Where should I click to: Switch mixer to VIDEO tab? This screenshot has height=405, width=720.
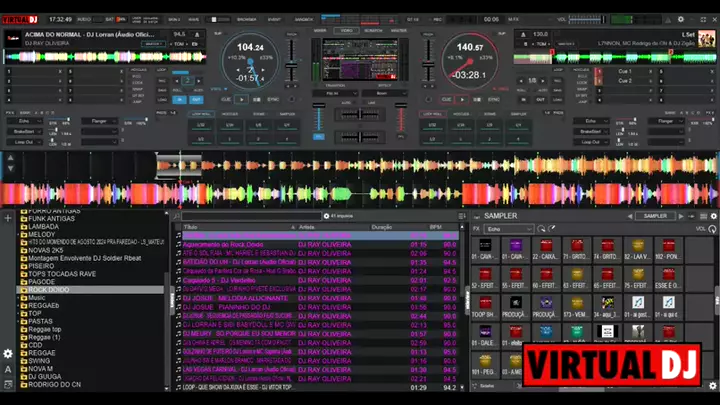347,30
